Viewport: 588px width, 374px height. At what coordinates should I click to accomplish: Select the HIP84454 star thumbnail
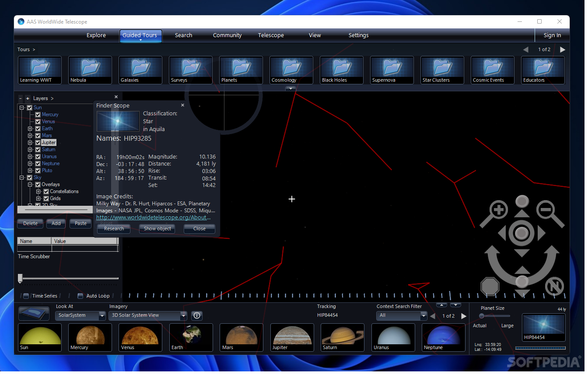point(544,328)
